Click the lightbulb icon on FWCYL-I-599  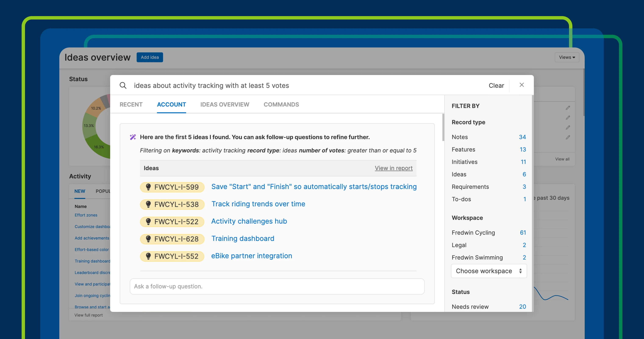148,187
